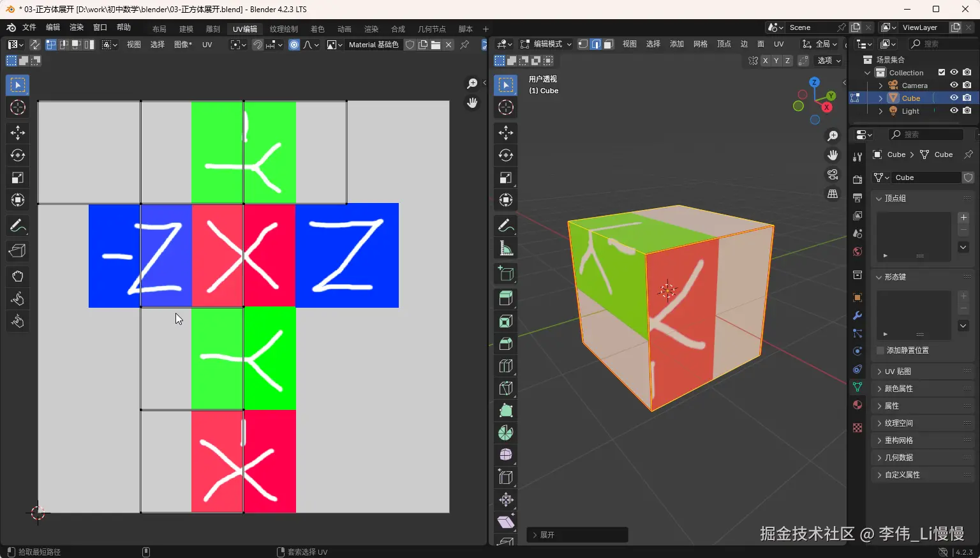Select the Annotate tool in UV editor
The width and height of the screenshot is (980, 558).
pos(18,225)
